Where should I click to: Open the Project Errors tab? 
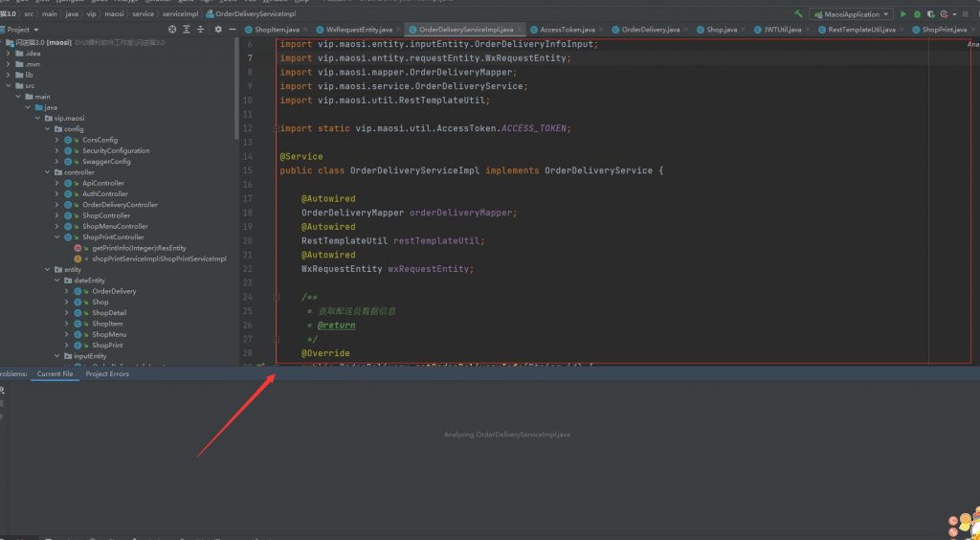point(107,373)
